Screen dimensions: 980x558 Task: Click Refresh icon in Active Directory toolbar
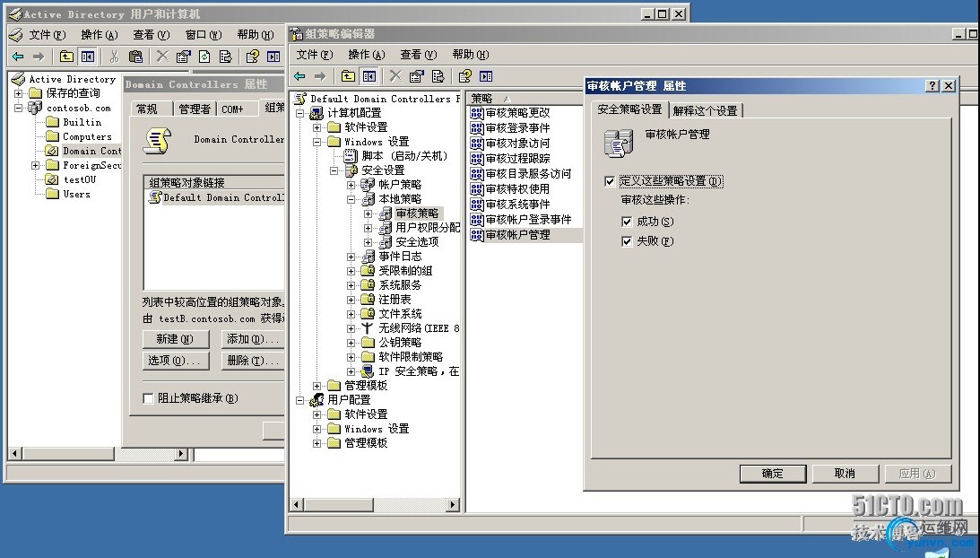204,57
